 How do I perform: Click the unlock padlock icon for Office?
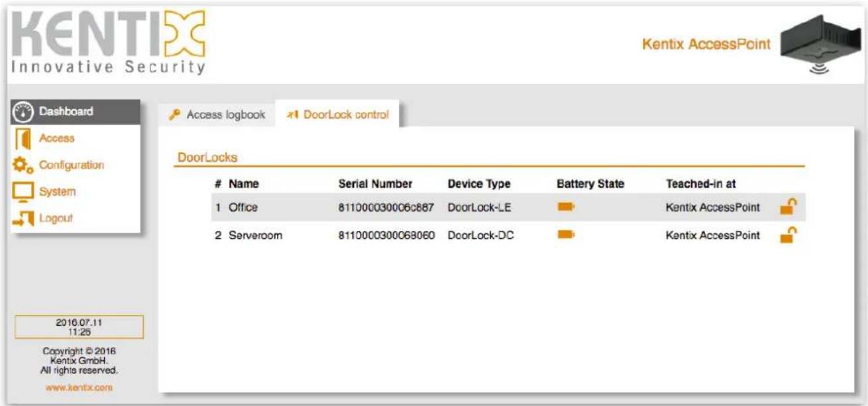click(x=787, y=206)
